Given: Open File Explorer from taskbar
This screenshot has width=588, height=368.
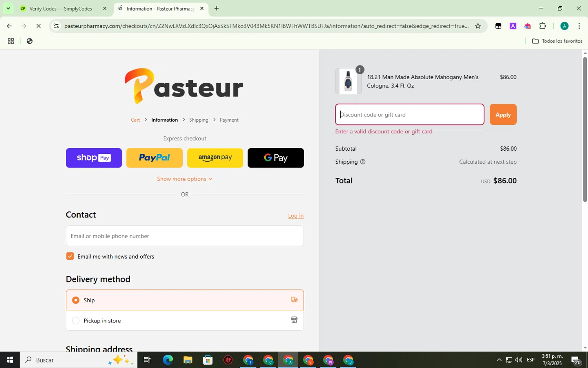Looking at the screenshot, I should click(188, 360).
